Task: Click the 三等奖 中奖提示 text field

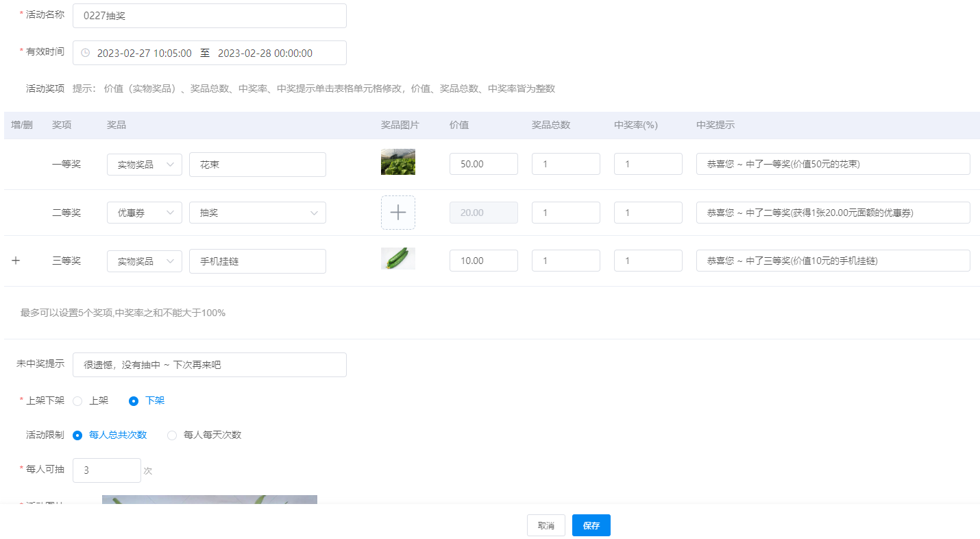Action: pyautogui.click(x=832, y=261)
